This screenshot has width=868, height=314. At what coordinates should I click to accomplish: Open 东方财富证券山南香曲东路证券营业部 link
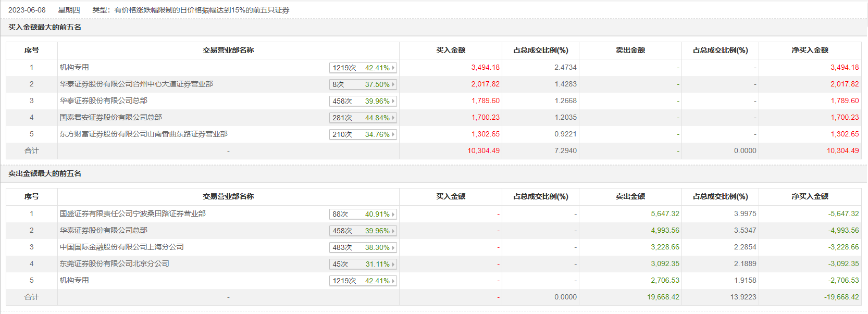click(x=143, y=134)
